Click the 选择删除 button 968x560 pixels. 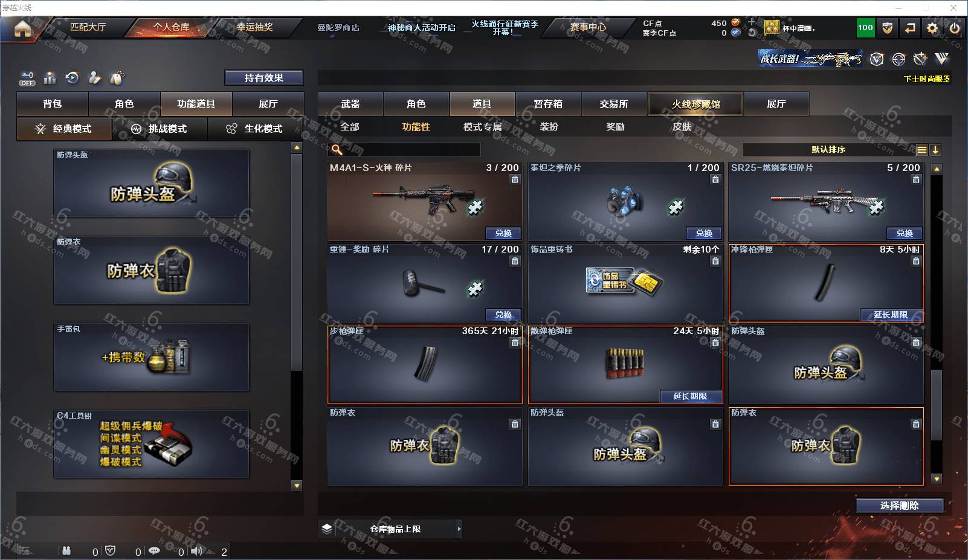coord(900,506)
